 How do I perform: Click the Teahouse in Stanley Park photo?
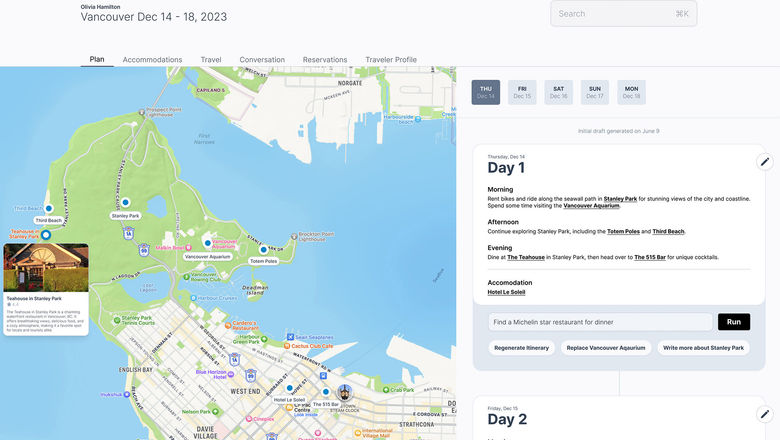(46, 267)
